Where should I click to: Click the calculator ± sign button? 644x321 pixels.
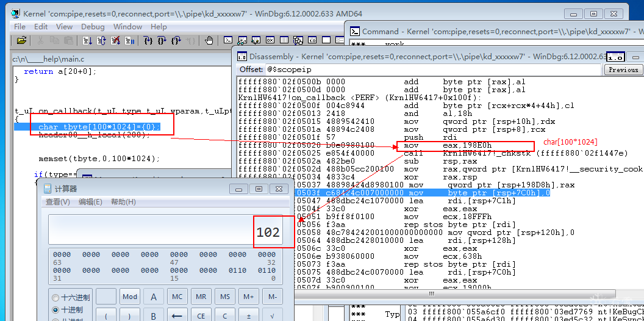[x=249, y=316]
